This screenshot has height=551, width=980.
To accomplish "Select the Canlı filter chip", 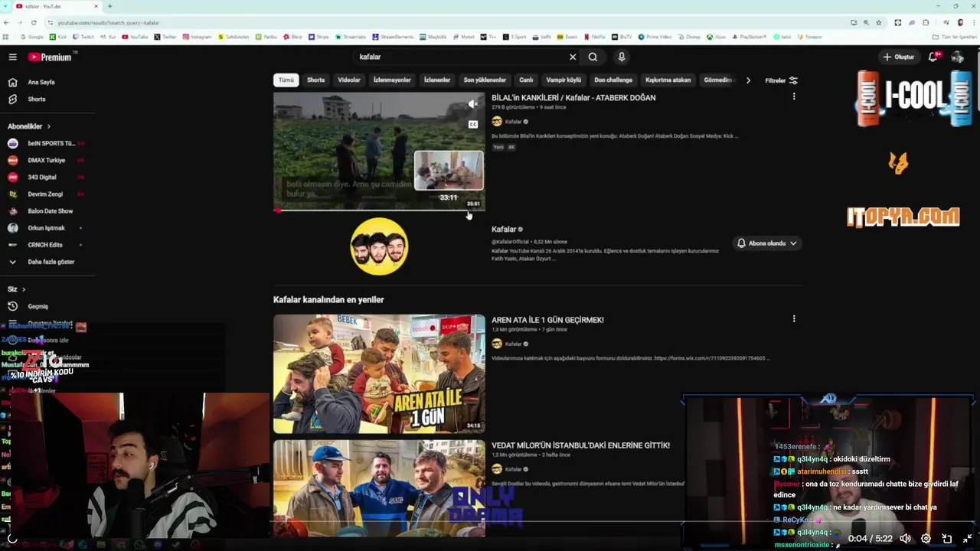I will [x=526, y=80].
